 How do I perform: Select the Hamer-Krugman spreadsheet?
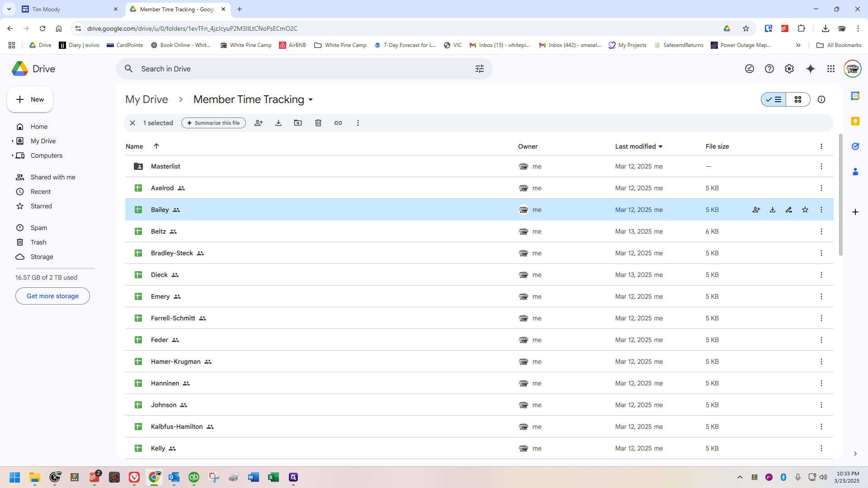[x=479, y=361]
